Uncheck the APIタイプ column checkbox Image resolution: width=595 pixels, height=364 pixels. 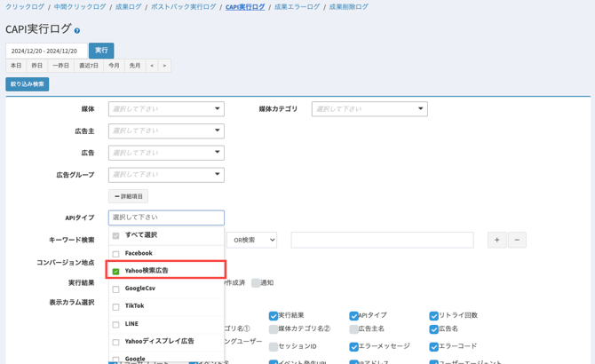353,316
